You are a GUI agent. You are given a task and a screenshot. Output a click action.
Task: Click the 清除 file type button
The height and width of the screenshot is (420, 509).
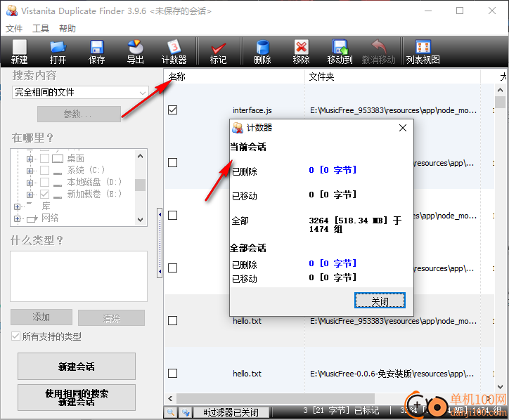(x=111, y=318)
